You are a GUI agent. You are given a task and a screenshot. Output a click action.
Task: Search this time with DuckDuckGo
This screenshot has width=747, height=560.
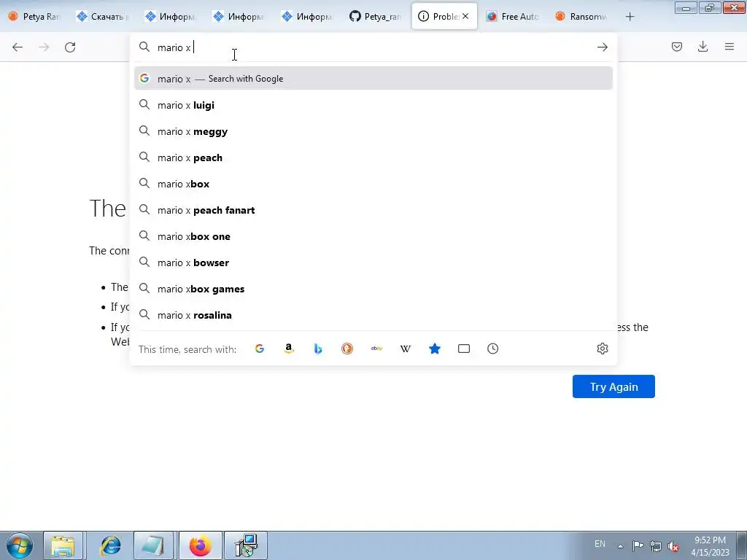[x=347, y=349]
